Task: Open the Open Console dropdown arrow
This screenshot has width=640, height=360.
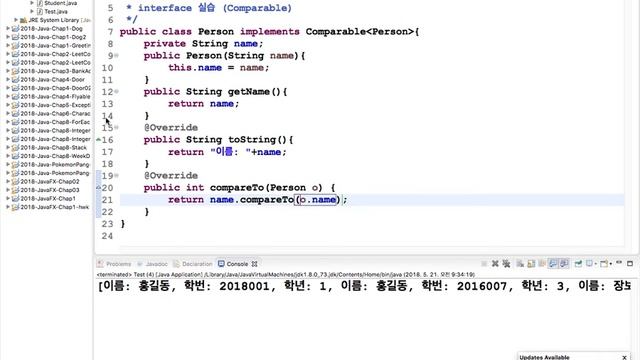Action: click(611, 264)
